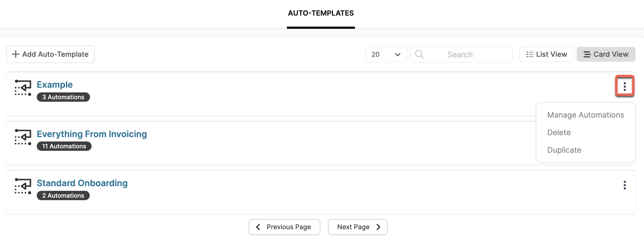Open the page size dropdown showing 20
This screenshot has width=644, height=238.
(x=386, y=54)
